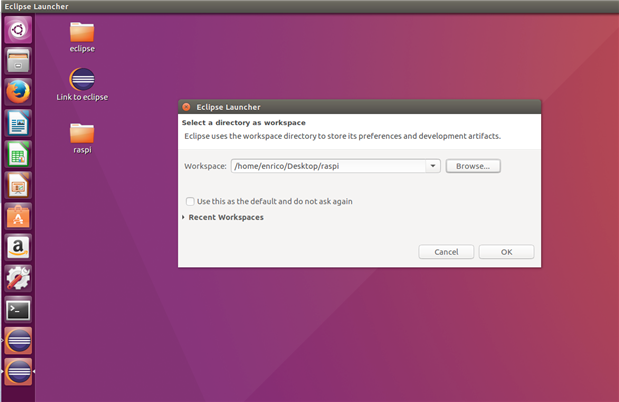Confirm workspace with OK button
This screenshot has height=402, width=619.
(506, 252)
